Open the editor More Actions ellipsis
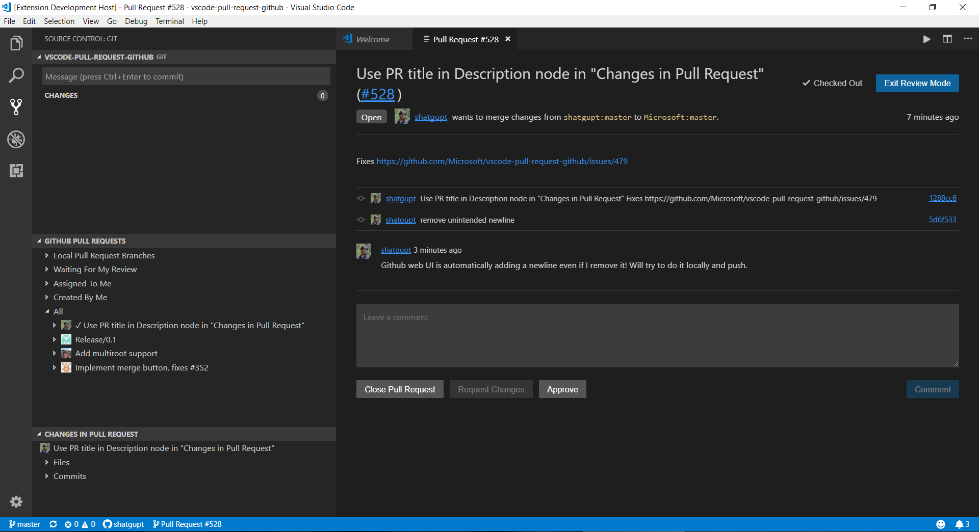This screenshot has height=532, width=980. [x=968, y=39]
